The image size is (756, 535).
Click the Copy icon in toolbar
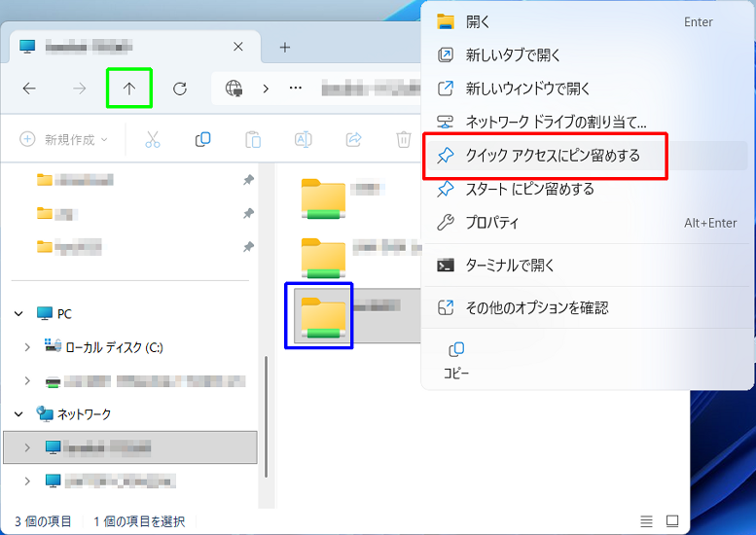point(202,139)
